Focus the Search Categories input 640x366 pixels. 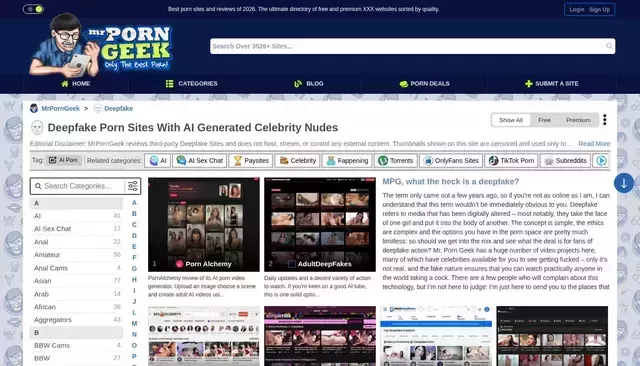pos(78,186)
